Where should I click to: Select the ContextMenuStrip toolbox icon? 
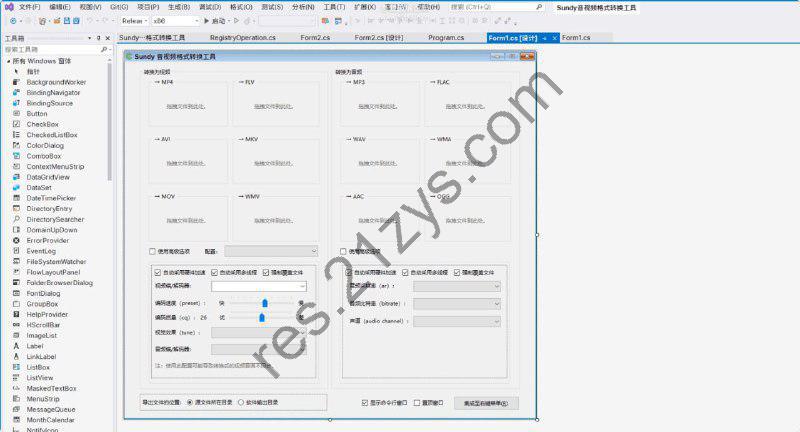point(16,166)
